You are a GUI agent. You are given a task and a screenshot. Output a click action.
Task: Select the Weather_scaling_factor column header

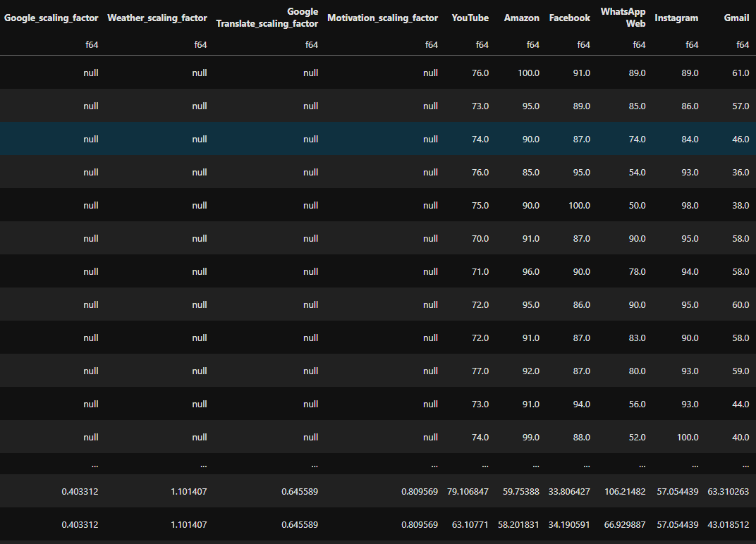pos(157,18)
